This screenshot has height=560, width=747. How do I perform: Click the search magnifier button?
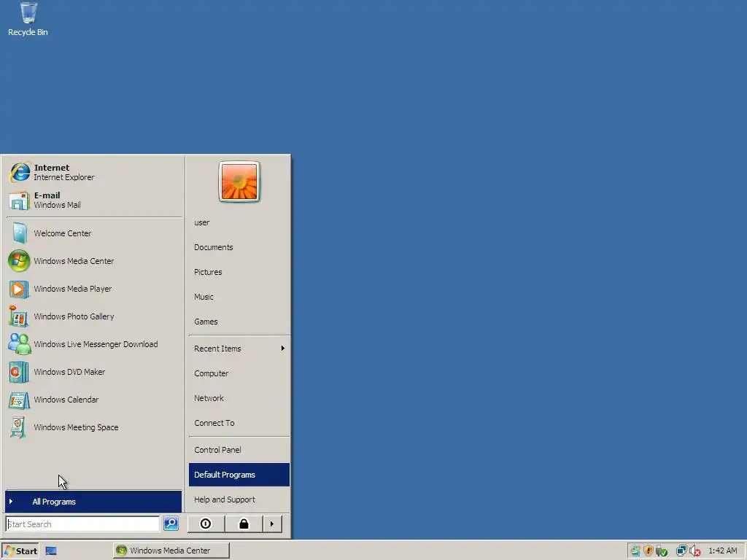pyautogui.click(x=171, y=524)
